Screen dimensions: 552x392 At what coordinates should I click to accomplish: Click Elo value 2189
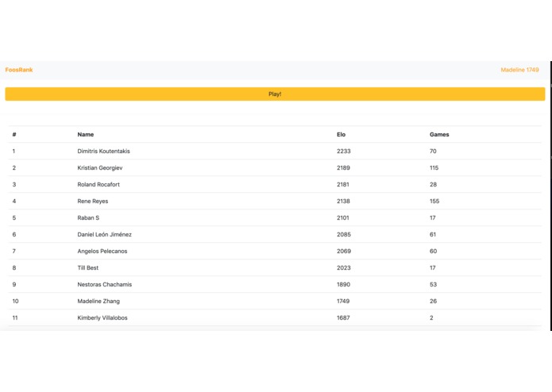343,167
